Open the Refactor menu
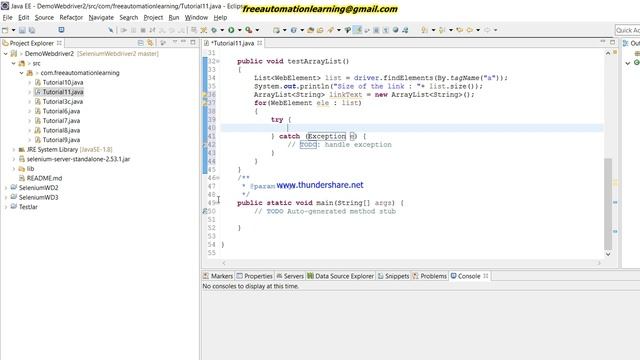Screen dimensions: 640x360 pyautogui.click(x=71, y=18)
